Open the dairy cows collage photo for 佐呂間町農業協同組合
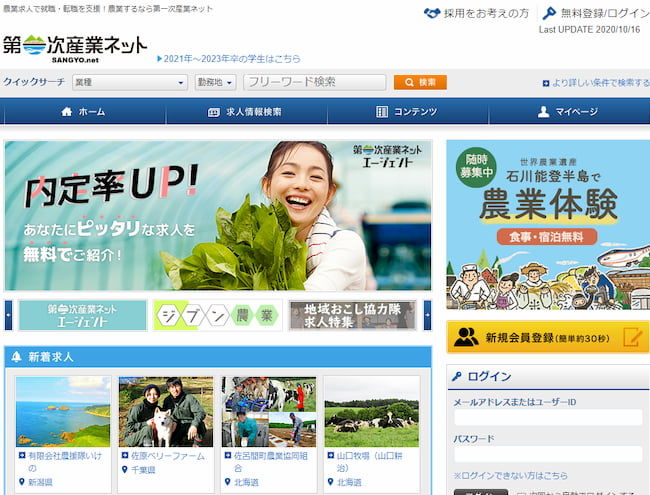Image resolution: width=650 pixels, height=495 pixels. tap(269, 412)
